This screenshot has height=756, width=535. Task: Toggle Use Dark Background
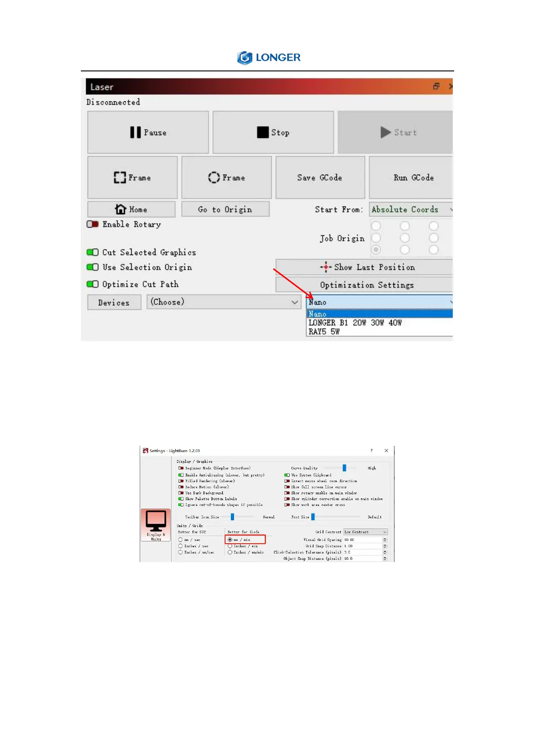pos(181,493)
